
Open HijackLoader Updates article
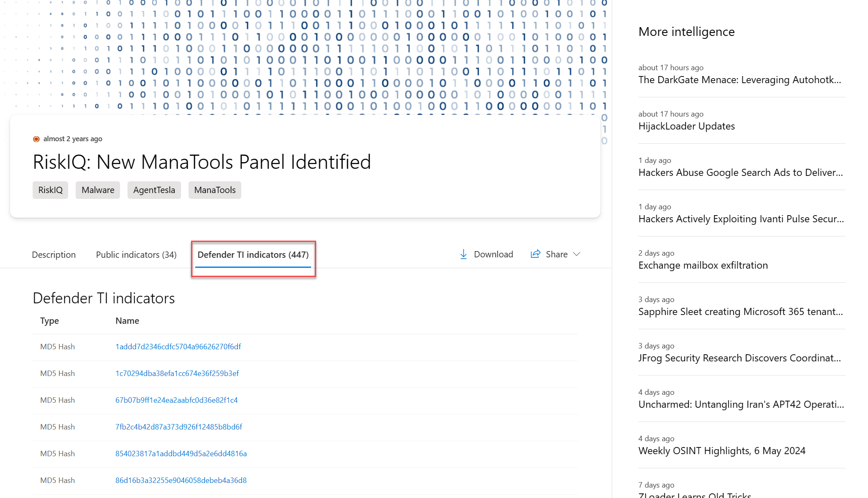[x=687, y=126]
